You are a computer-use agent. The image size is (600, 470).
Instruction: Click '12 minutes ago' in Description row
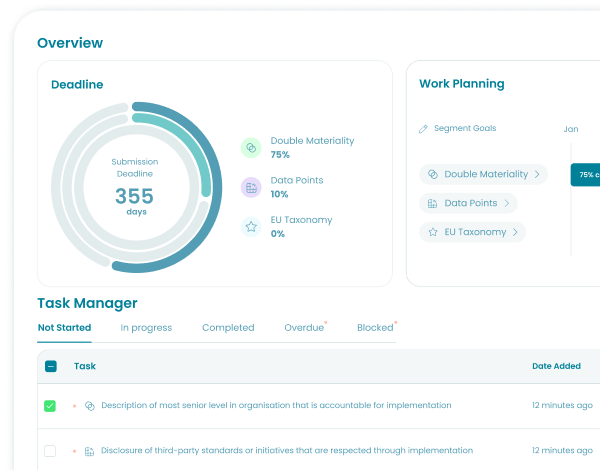pos(562,405)
